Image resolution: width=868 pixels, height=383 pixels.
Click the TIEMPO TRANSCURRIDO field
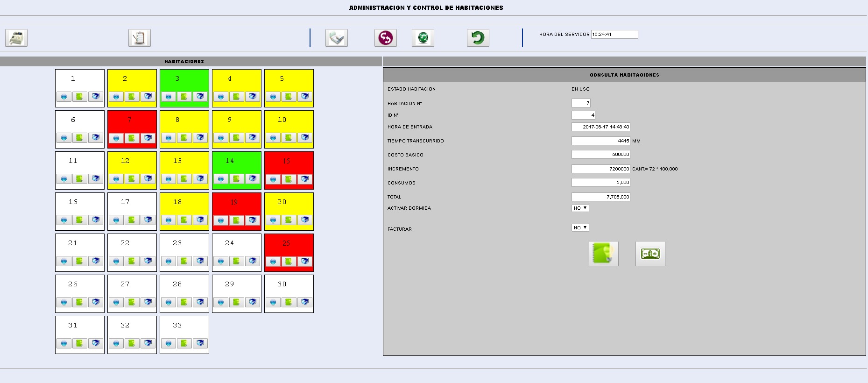point(601,141)
